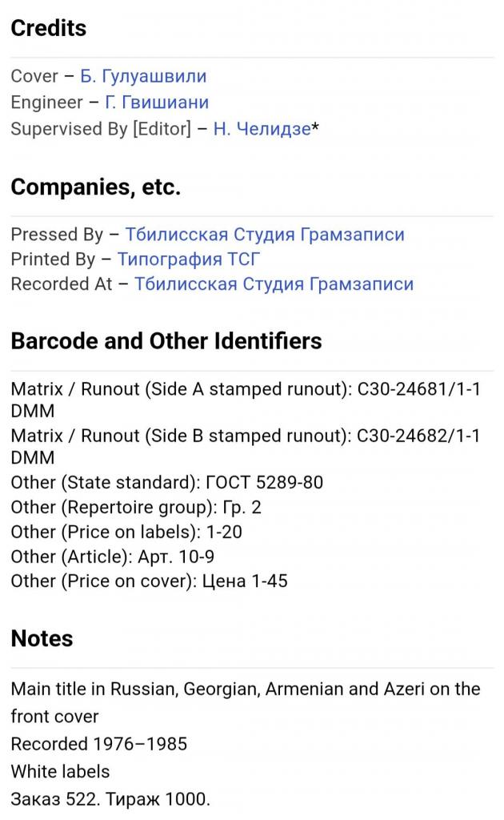This screenshot has width=504, height=820.
Task: Click the Н. Челидзе editor link
Action: point(262,129)
